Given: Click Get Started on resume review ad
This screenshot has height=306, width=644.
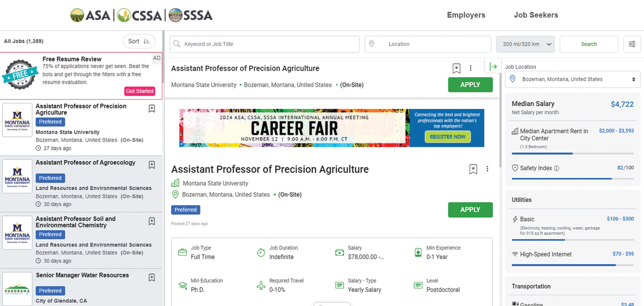Looking at the screenshot, I should coord(140,91).
